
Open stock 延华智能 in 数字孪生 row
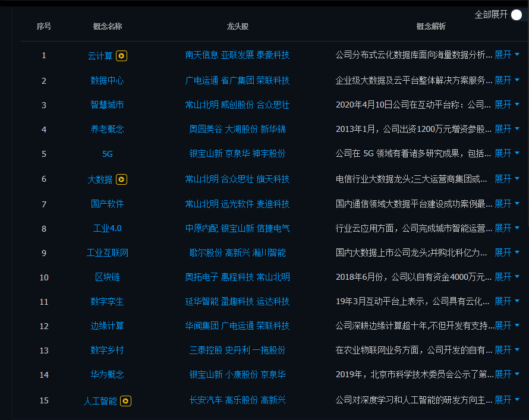coord(201,301)
